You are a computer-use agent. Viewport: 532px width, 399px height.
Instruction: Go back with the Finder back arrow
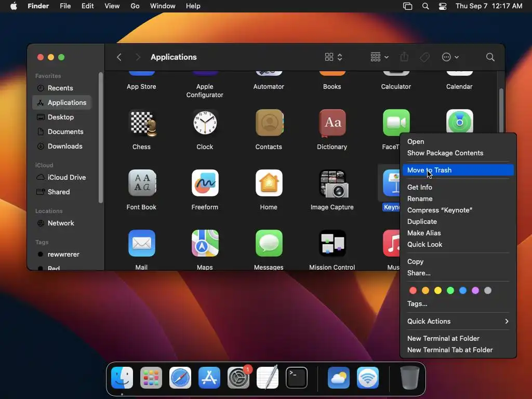[119, 57]
